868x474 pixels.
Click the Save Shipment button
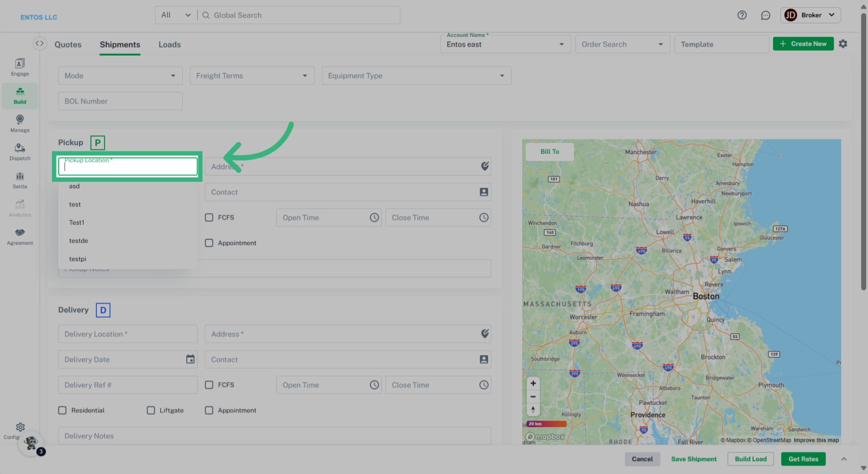click(693, 459)
